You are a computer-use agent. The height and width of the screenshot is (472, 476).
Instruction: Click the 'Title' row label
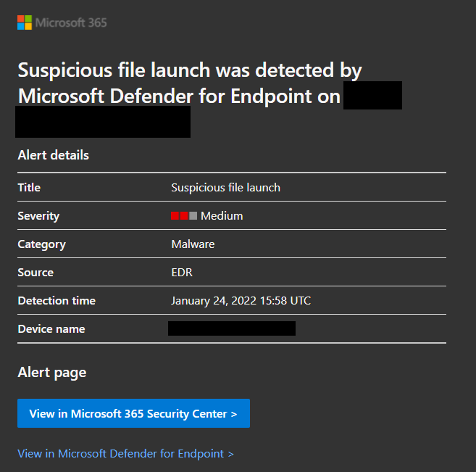coord(29,187)
